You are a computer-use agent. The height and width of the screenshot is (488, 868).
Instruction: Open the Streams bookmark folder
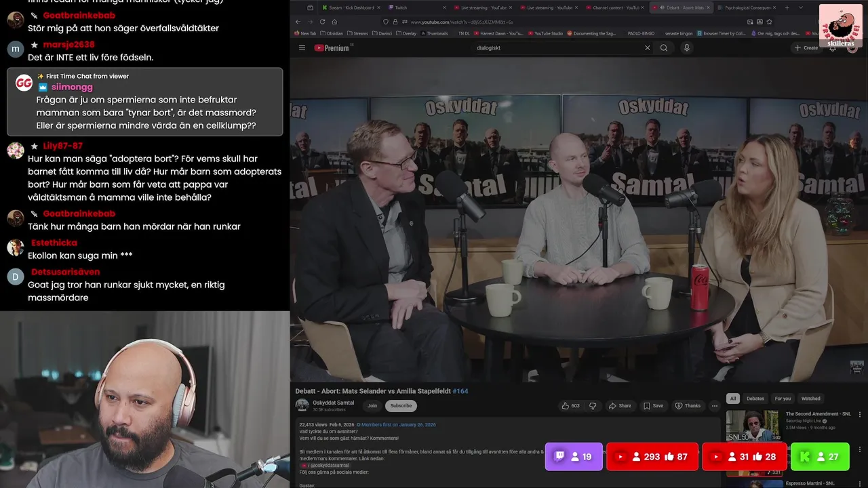pyautogui.click(x=357, y=33)
